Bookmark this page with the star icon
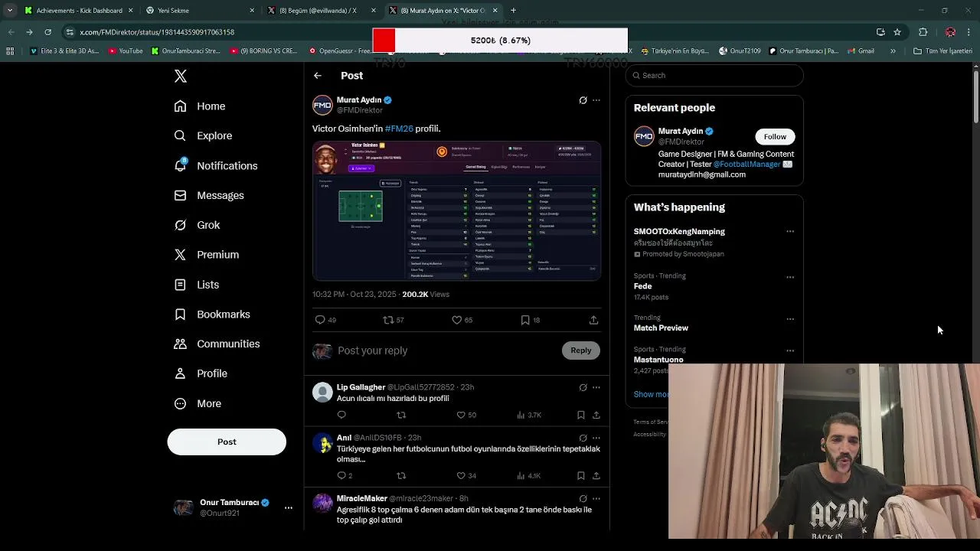The image size is (980, 551). pyautogui.click(x=897, y=32)
